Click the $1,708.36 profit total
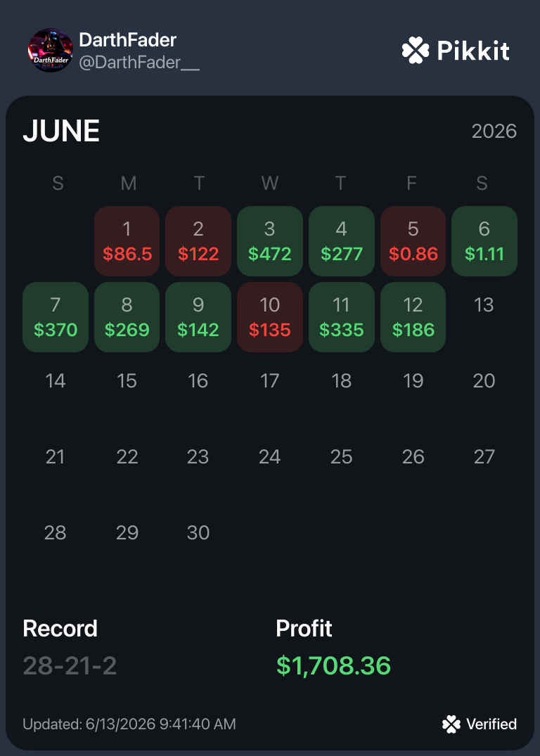This screenshot has height=756, width=540. point(334,666)
